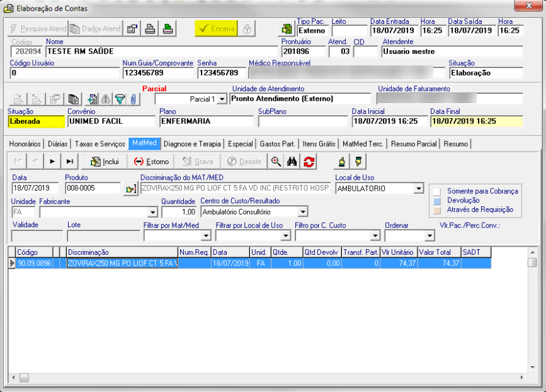546x392 pixels.
Task: Open the Fabricante dropdown
Action: [x=152, y=212]
